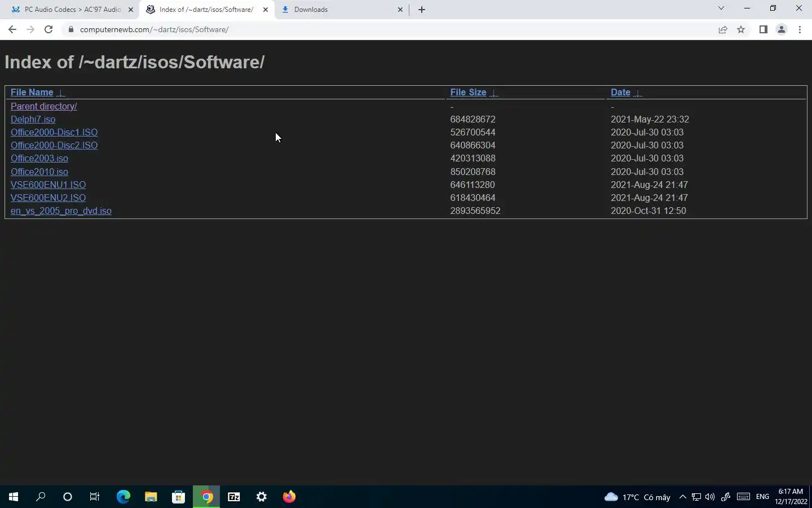Download Office2000-Disc1.ISO

coord(54,132)
